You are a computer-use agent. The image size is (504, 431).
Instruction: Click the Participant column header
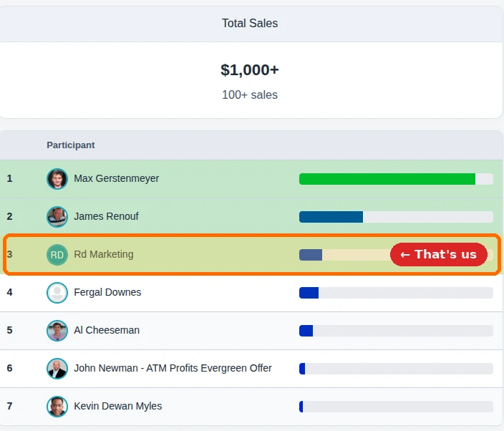point(71,145)
